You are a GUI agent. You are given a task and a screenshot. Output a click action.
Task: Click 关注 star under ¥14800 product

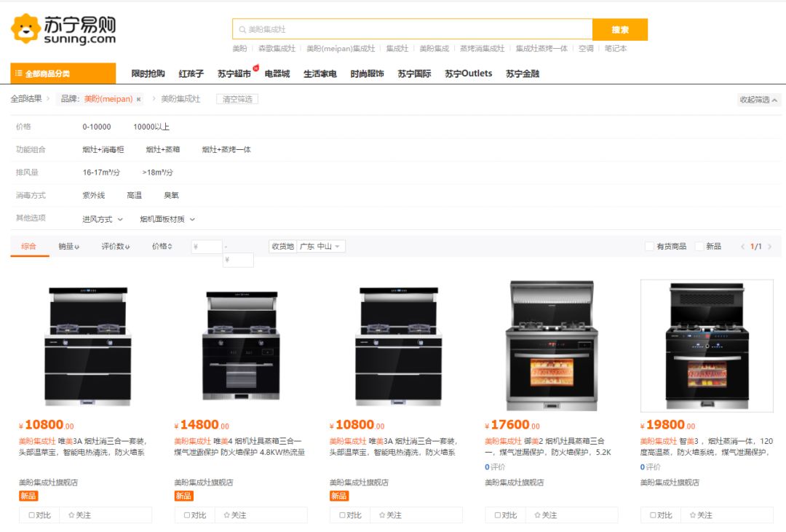235,515
